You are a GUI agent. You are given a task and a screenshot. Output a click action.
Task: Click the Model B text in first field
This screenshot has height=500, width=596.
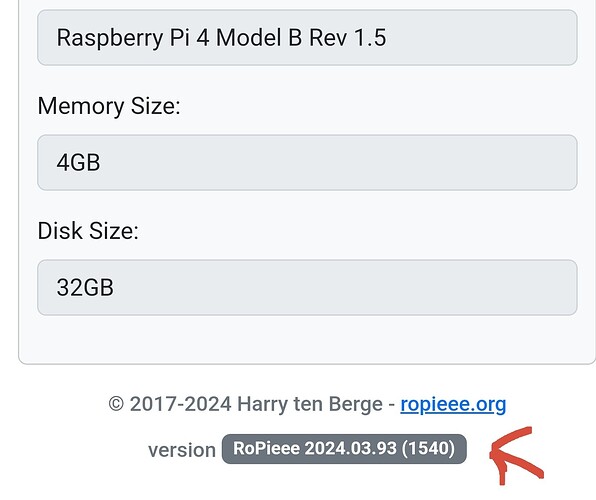click(x=259, y=38)
